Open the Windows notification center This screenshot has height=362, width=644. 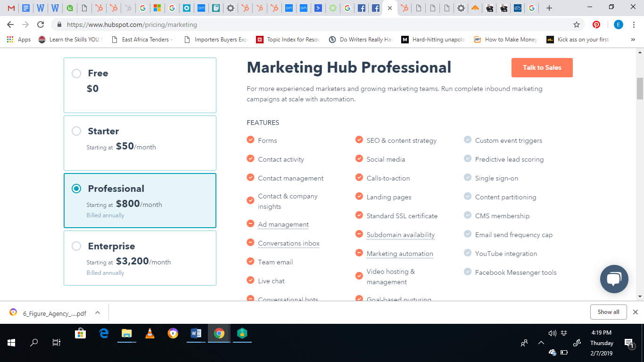629,343
